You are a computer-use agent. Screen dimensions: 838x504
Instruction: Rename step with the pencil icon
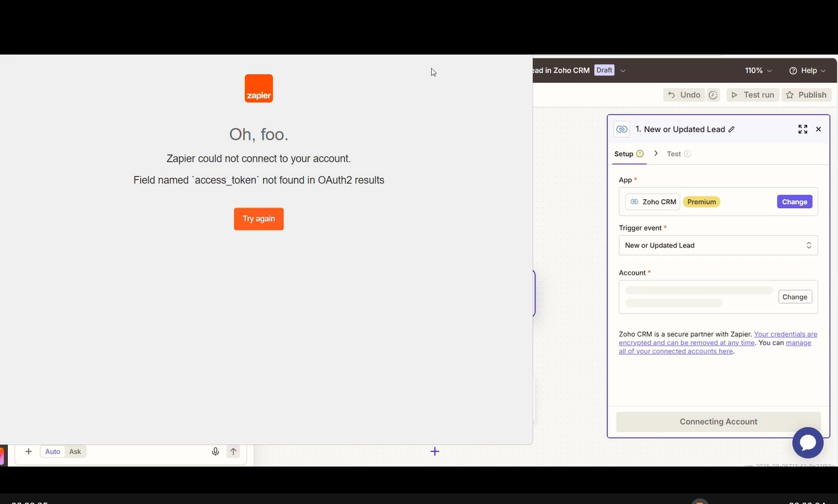[x=732, y=129]
